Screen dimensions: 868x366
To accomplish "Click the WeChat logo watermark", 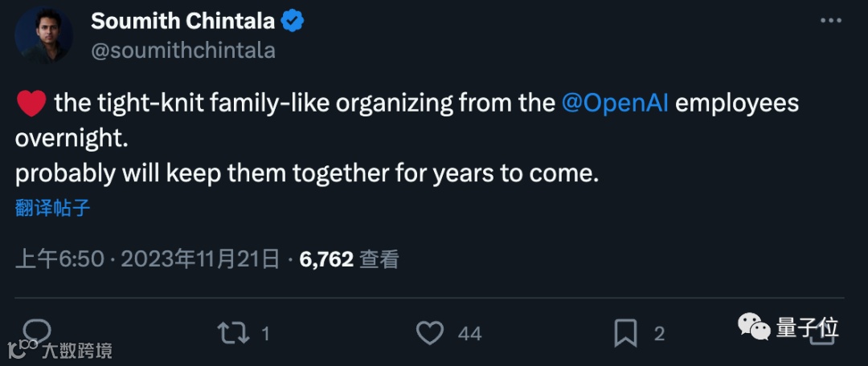I will (x=754, y=327).
